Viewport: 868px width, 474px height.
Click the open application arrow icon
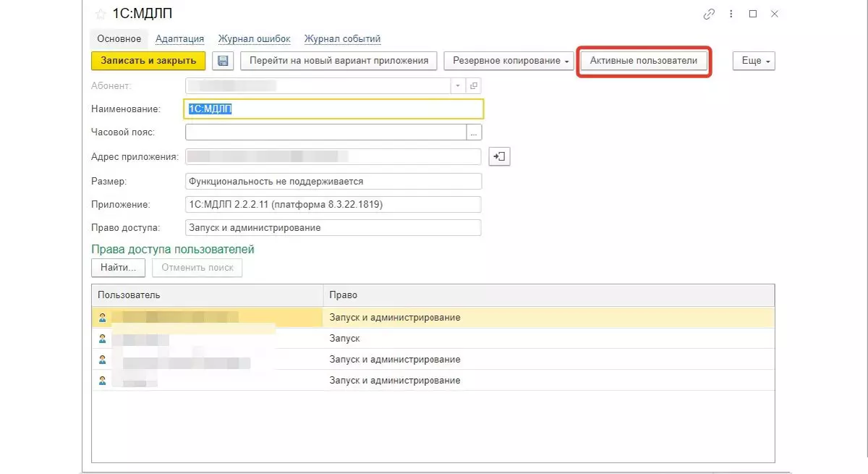[x=500, y=156]
